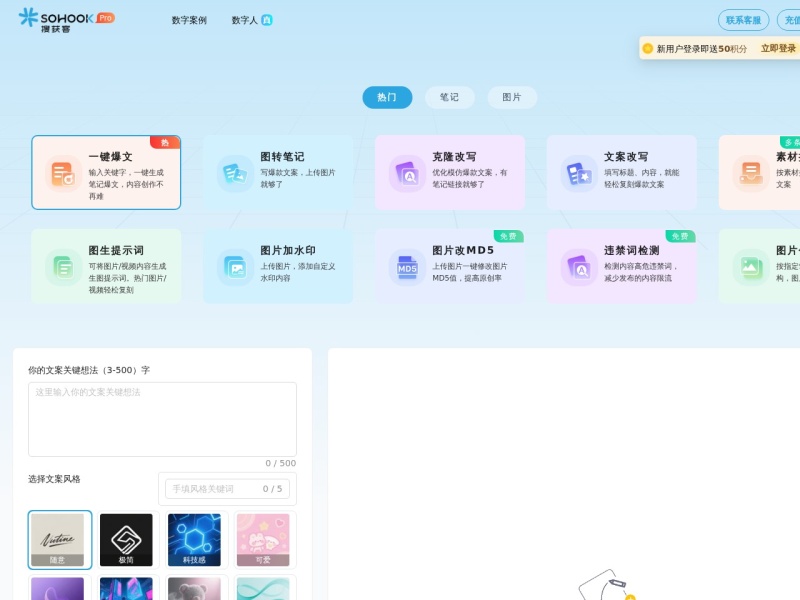This screenshot has width=800, height=600.
Task: Click the 立即登录 link
Action: 778,46
